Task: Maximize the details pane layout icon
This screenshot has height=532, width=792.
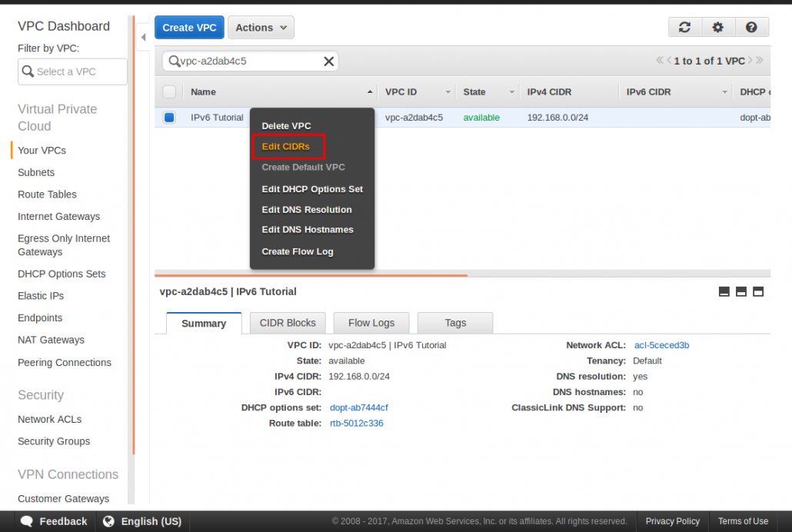Action: pos(758,291)
